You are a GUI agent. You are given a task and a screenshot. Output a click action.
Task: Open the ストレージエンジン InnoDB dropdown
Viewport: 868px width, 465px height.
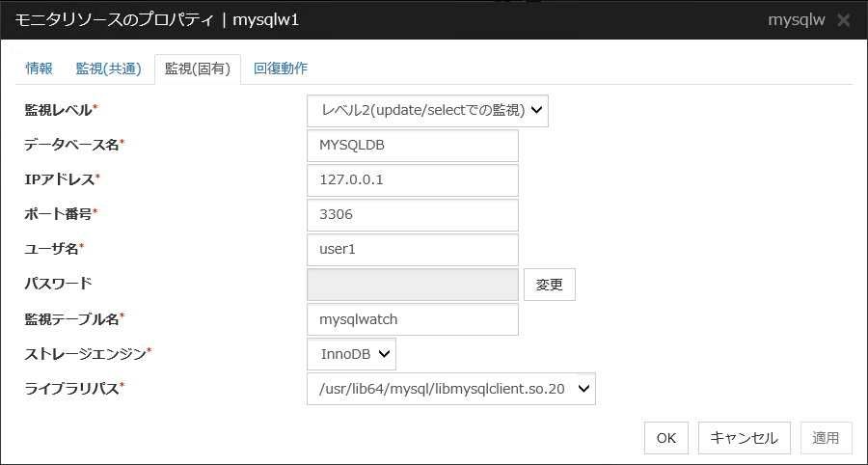[x=351, y=354]
